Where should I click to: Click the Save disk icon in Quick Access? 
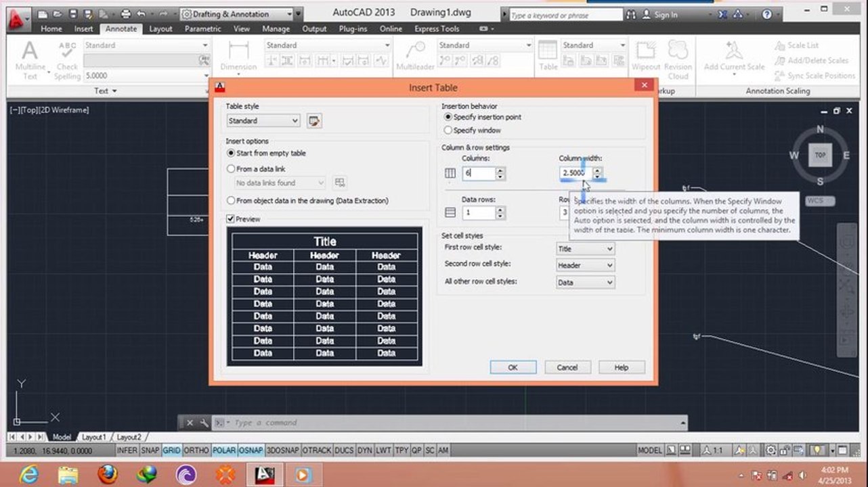(x=74, y=14)
